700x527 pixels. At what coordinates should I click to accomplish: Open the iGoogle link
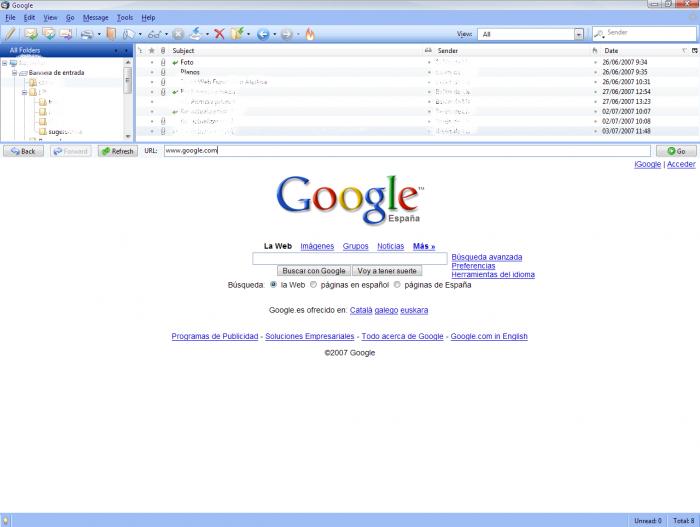tap(647, 164)
